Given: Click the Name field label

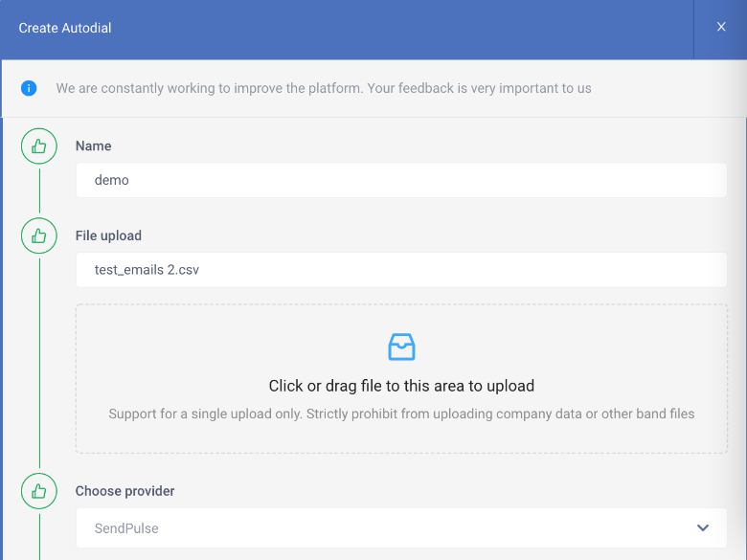Looking at the screenshot, I should pos(94,146).
